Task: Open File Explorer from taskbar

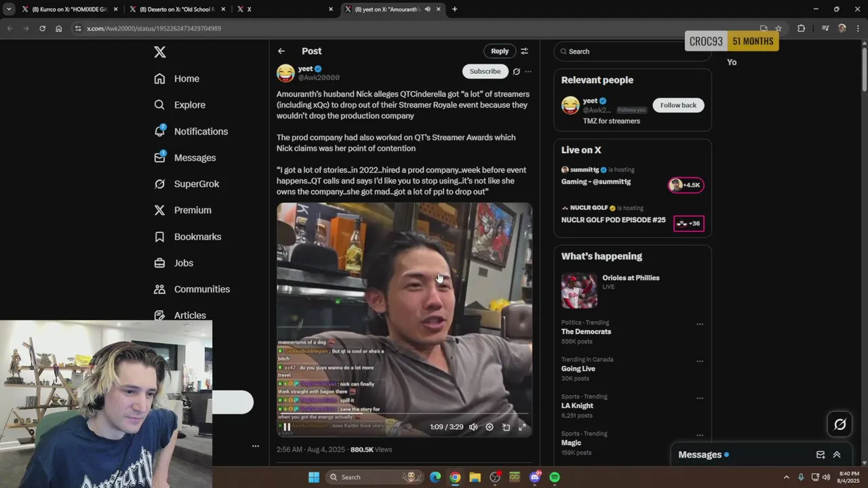Action: pos(475,477)
